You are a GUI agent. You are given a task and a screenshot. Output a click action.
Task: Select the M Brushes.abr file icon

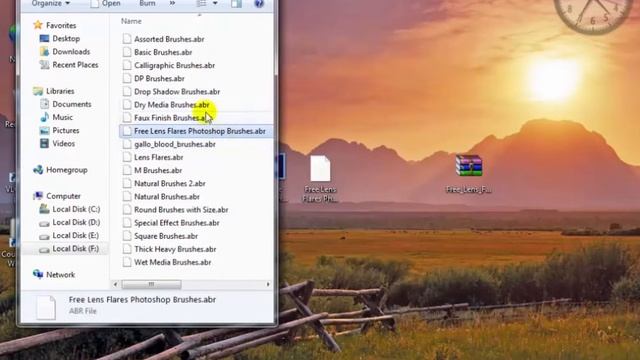(127, 170)
